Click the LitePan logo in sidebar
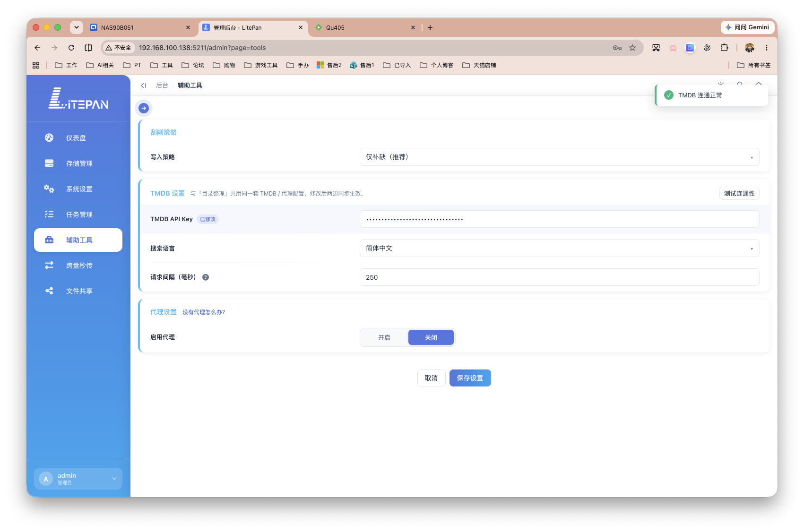 tap(78, 98)
